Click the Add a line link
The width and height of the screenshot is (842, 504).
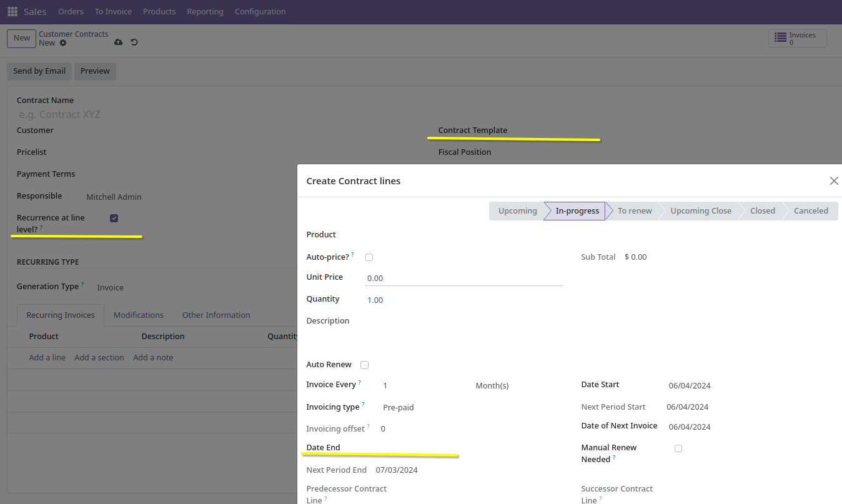coord(47,357)
